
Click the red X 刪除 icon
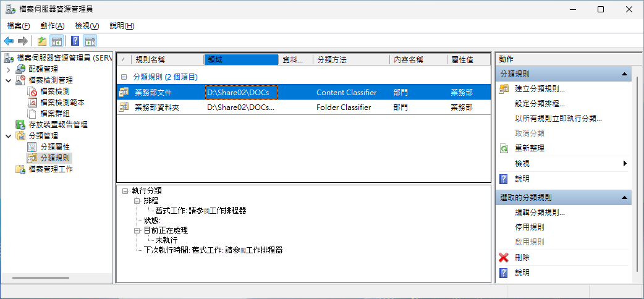[x=504, y=258]
